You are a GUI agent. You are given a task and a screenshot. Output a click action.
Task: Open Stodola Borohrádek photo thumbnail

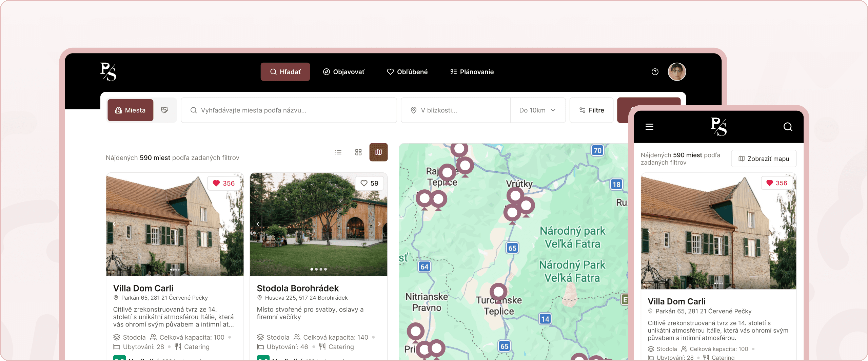pos(319,224)
